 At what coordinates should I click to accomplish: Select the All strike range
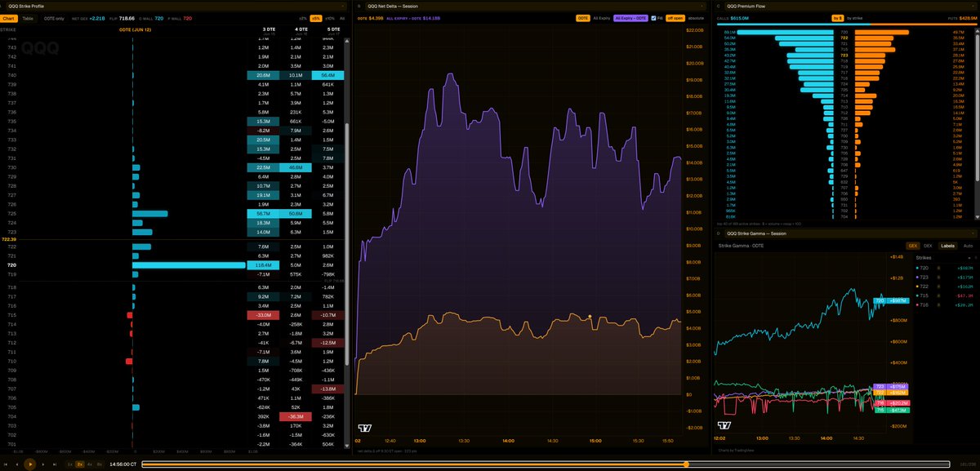click(x=342, y=18)
